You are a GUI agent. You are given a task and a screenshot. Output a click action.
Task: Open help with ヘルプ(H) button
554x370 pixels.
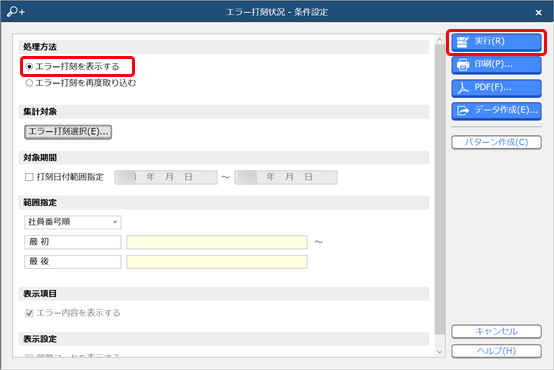tap(496, 351)
